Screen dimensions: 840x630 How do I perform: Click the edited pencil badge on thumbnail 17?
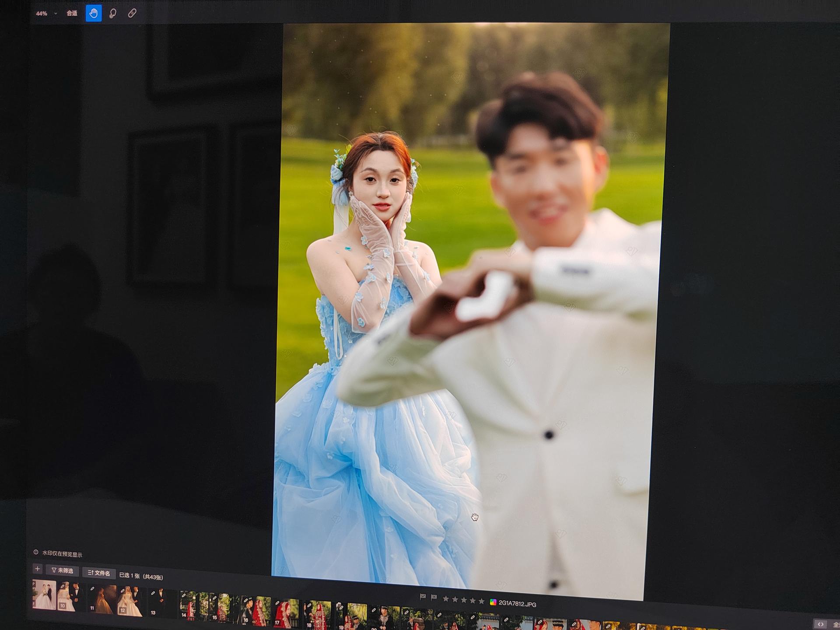(x=278, y=603)
